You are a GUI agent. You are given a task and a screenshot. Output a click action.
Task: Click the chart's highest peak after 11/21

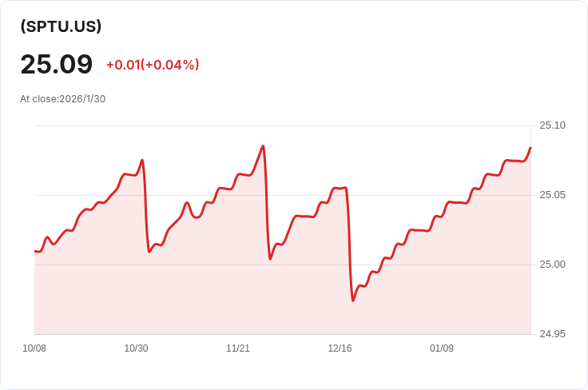pos(263,146)
